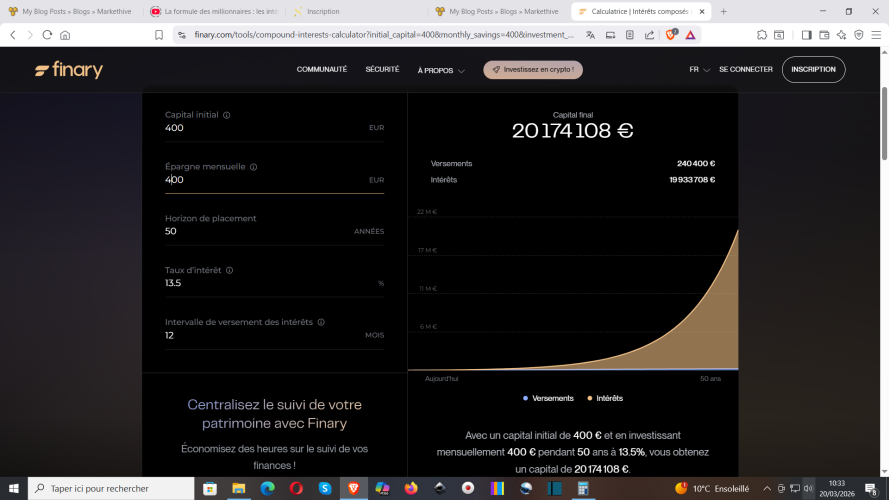Bookmark this page with the bookmark icon

tap(158, 34)
